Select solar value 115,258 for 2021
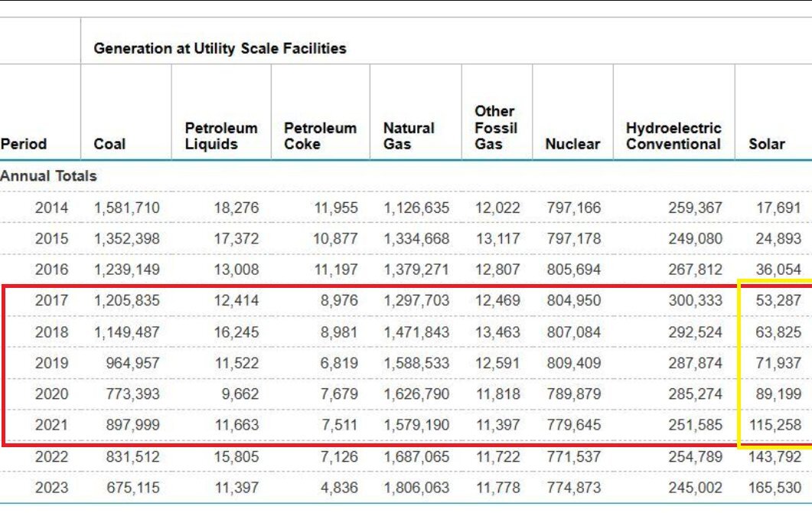Viewport: 812px width, 513px height. tap(775, 425)
